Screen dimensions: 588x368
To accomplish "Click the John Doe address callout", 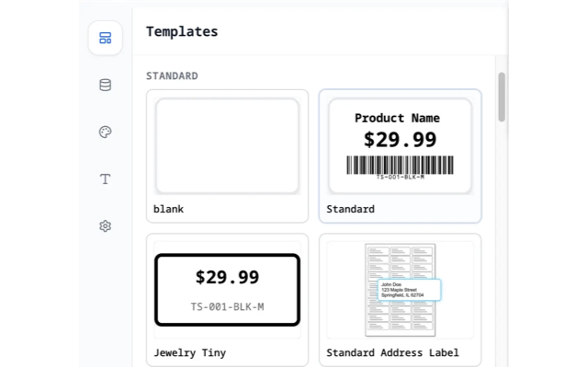I will [408, 290].
